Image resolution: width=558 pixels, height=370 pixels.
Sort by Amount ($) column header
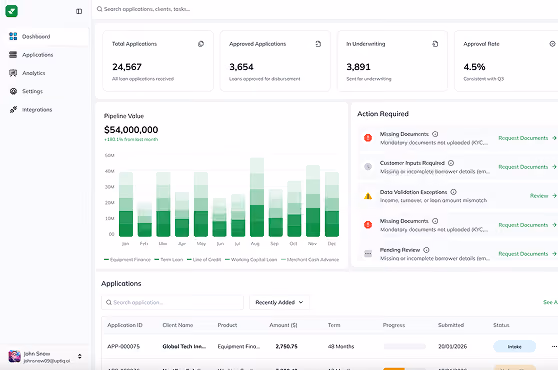[x=283, y=325]
